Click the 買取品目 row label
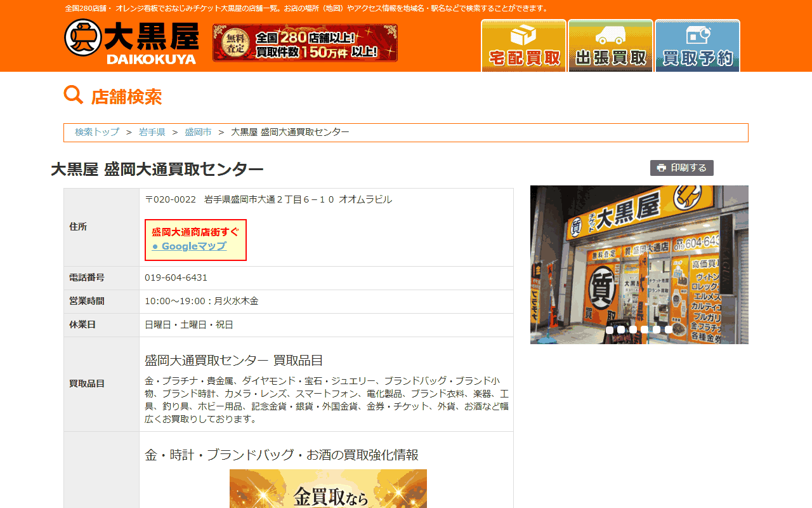 (87, 384)
